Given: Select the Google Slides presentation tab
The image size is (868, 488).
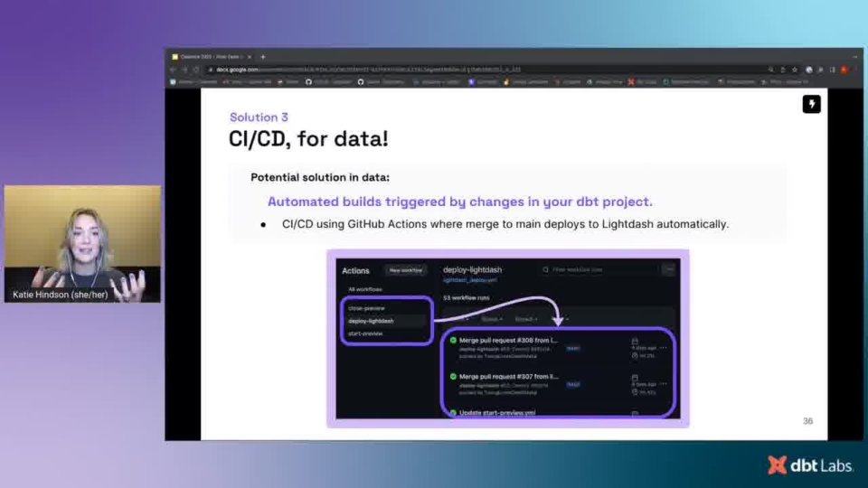Looking at the screenshot, I should 212,56.
